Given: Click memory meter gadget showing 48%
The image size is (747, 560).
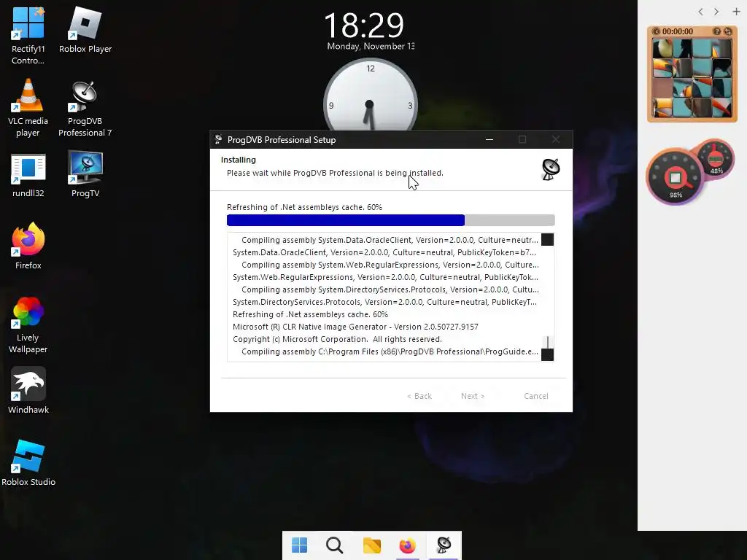Looking at the screenshot, I should pyautogui.click(x=716, y=159).
